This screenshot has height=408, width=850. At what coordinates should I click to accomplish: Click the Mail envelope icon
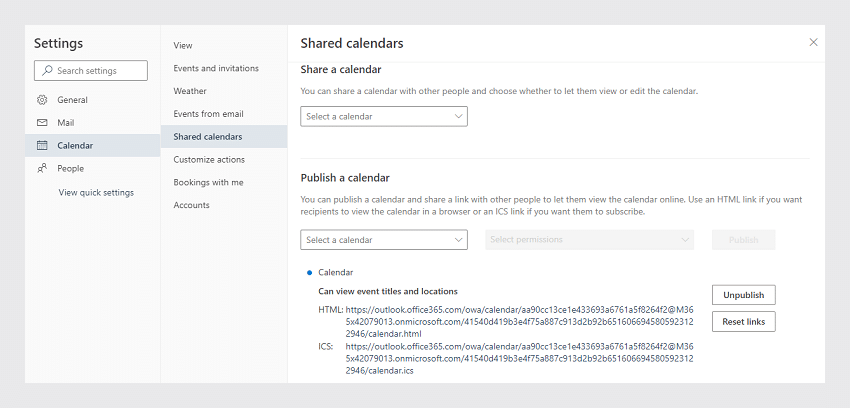[42, 122]
